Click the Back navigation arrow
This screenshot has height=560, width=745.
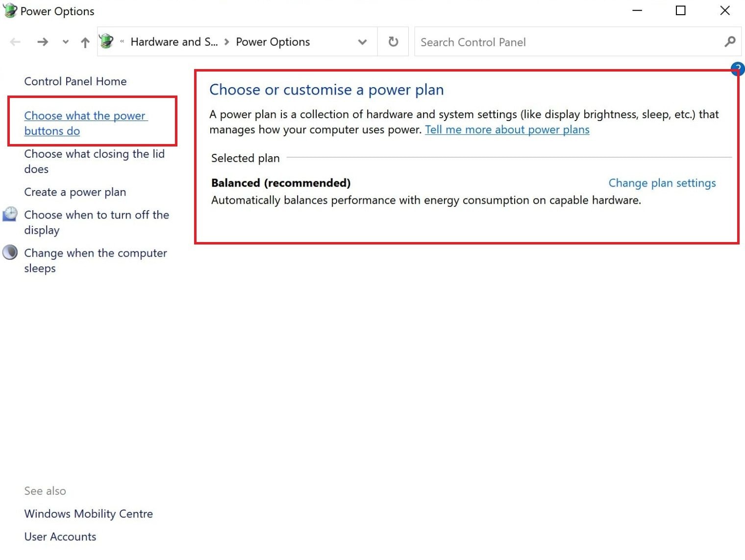tap(15, 42)
